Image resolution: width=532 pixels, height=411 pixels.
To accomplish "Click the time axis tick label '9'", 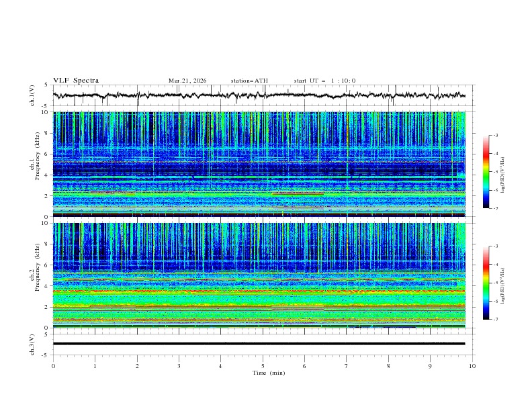I will pyautogui.click(x=430, y=366).
